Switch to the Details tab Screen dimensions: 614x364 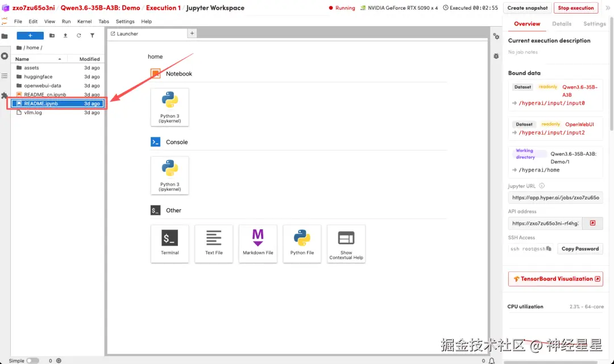[562, 24]
